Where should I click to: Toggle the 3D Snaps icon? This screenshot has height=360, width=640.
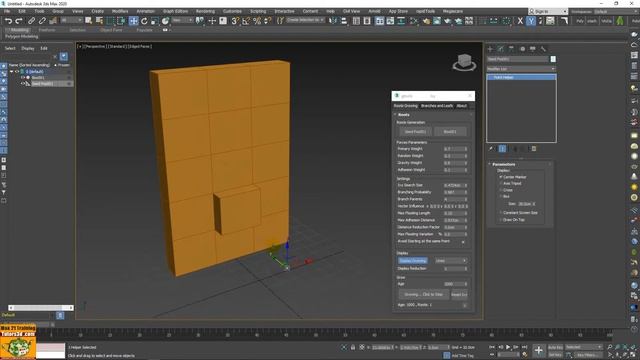click(235, 21)
